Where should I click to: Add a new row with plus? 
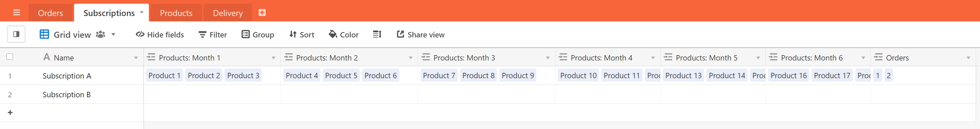[10, 113]
